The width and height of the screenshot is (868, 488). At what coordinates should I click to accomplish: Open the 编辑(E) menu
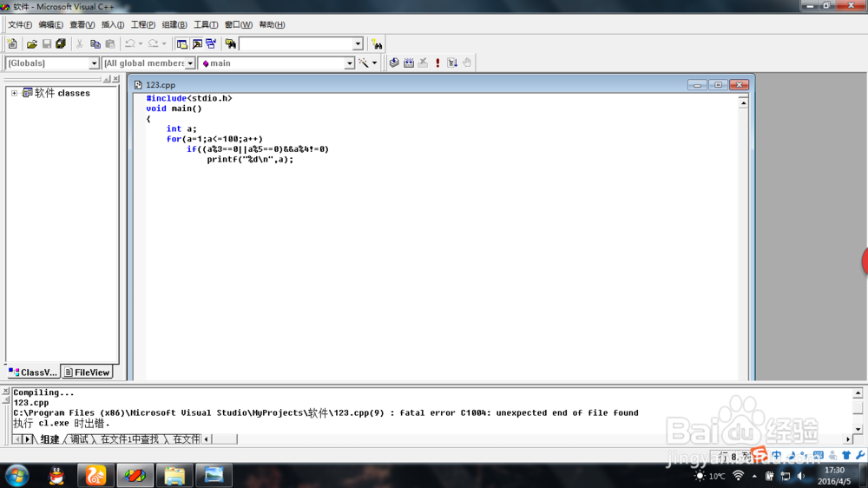tap(50, 24)
